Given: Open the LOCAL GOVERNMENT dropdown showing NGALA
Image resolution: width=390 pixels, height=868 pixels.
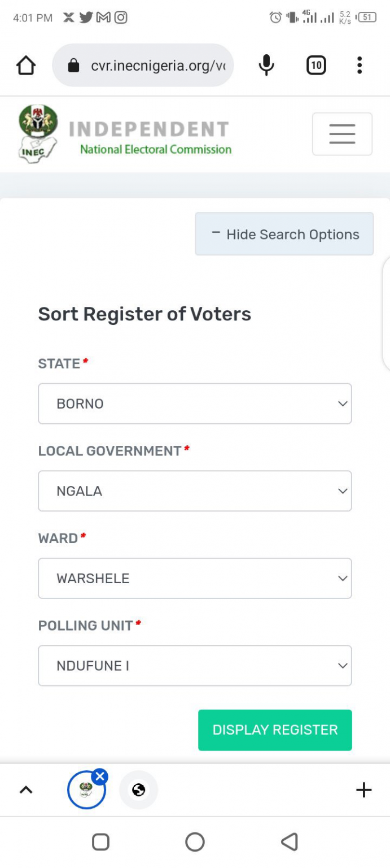Looking at the screenshot, I should point(195,491).
